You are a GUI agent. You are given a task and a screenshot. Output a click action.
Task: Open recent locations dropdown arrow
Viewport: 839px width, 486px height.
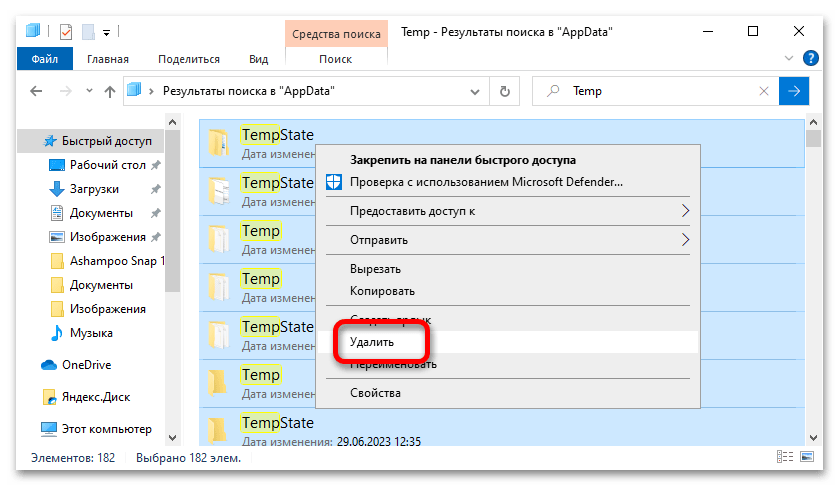coord(89,91)
